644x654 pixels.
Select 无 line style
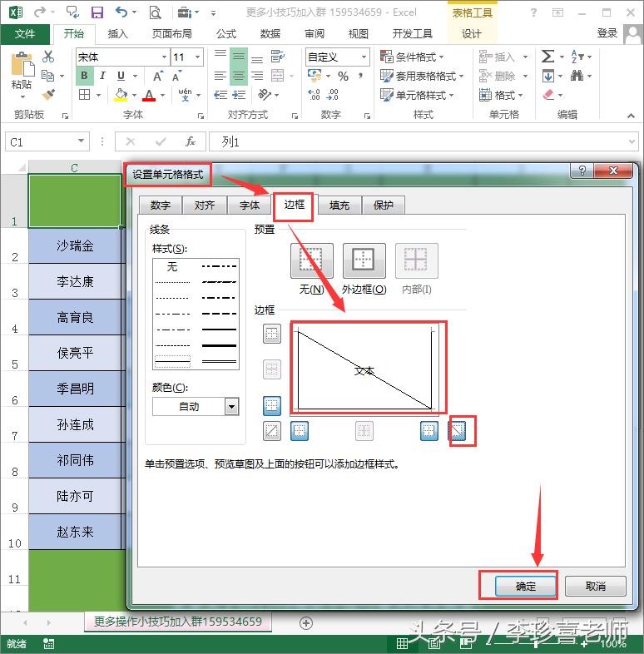(x=172, y=266)
